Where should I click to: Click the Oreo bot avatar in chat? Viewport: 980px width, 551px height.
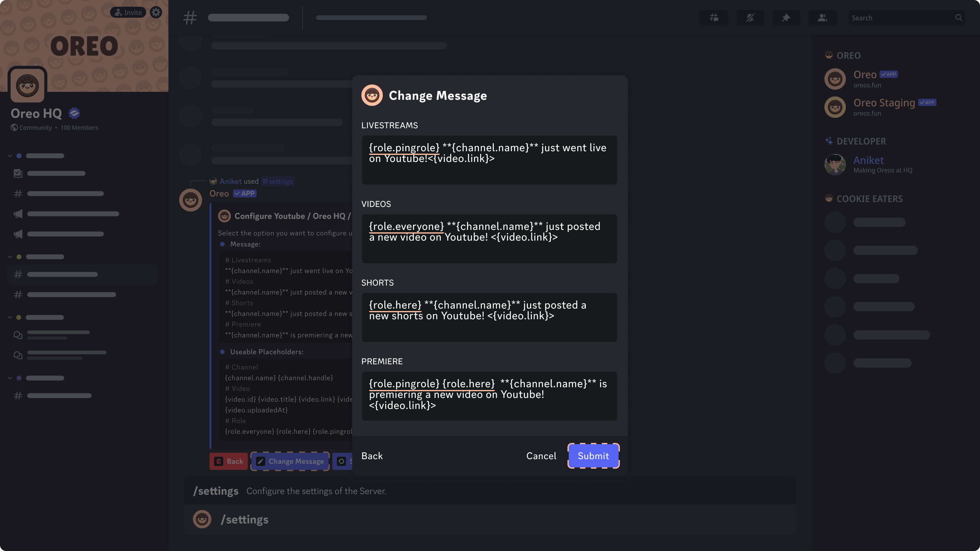click(190, 200)
